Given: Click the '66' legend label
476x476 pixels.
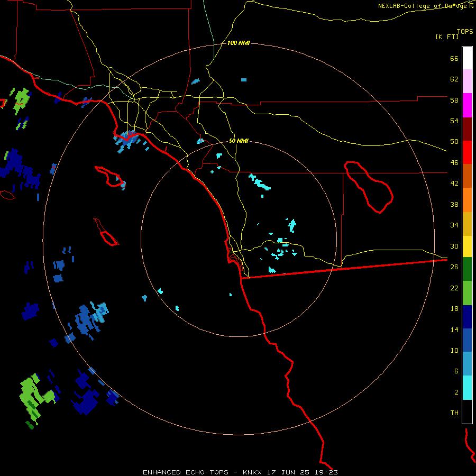Looking at the screenshot, I should (x=454, y=58).
